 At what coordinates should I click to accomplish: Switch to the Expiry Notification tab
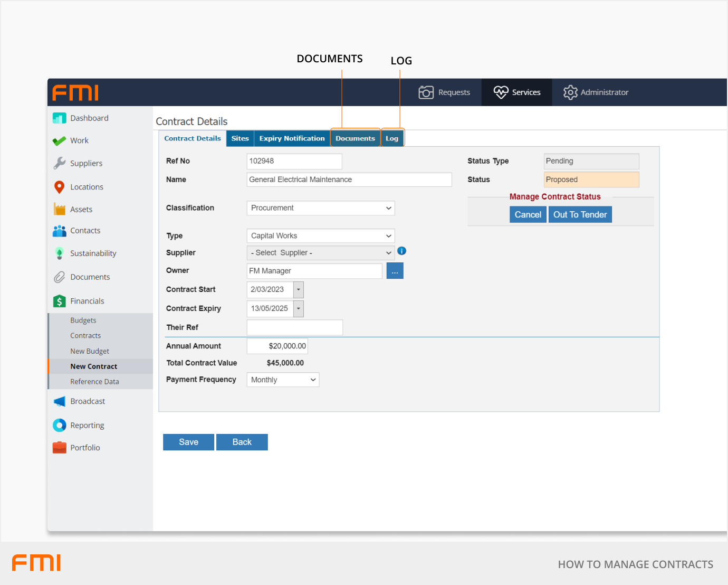(292, 139)
